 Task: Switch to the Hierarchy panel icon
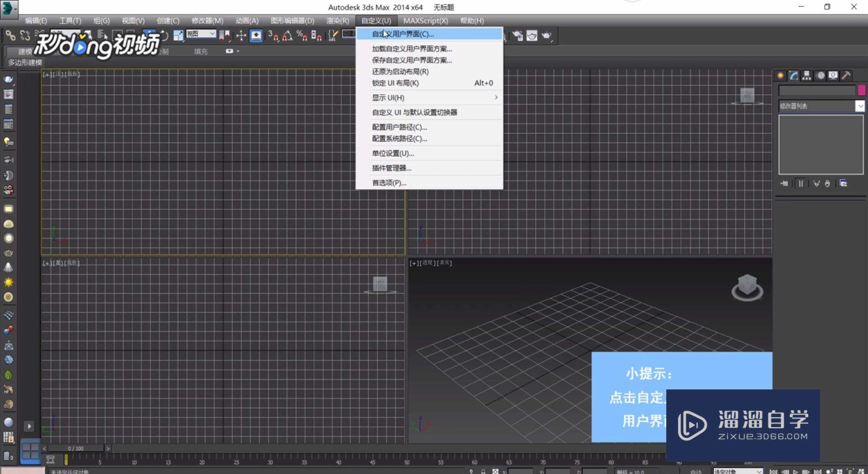[806, 76]
